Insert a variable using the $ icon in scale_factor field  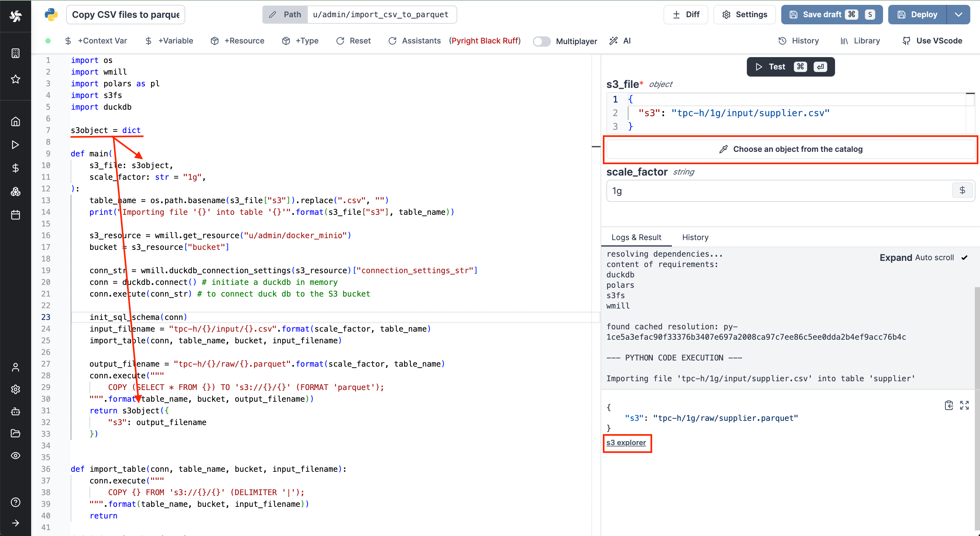962,190
